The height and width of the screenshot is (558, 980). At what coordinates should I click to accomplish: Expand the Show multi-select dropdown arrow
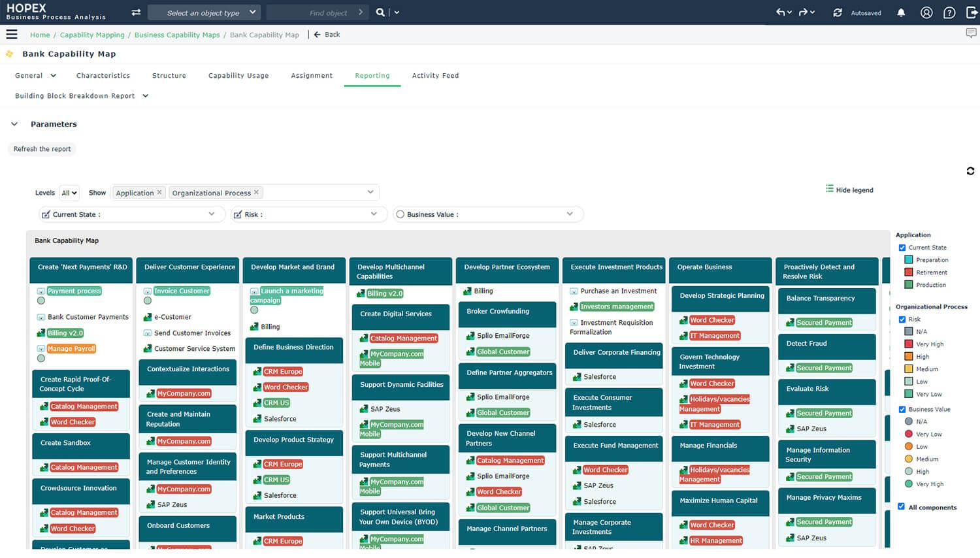(x=370, y=192)
